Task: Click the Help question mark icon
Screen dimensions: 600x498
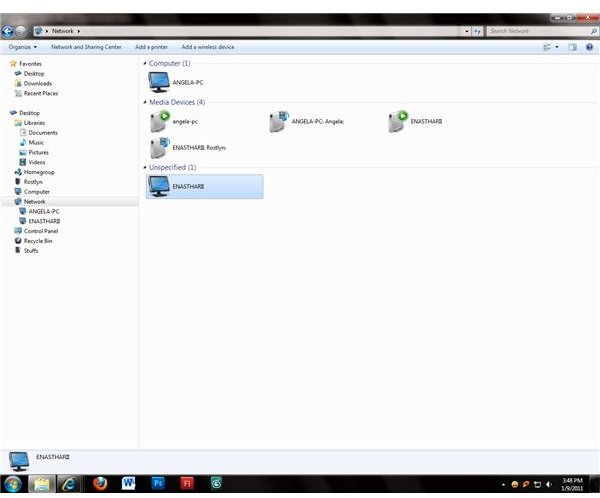Action: [x=589, y=47]
